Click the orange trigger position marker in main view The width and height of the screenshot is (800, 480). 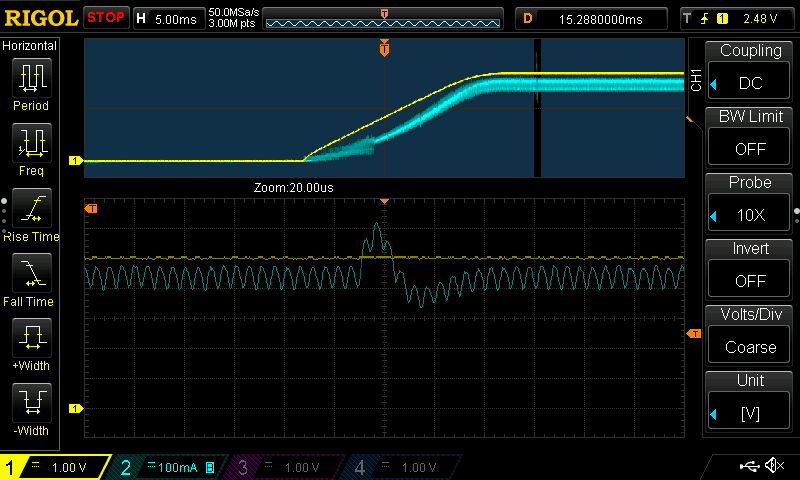[x=384, y=48]
